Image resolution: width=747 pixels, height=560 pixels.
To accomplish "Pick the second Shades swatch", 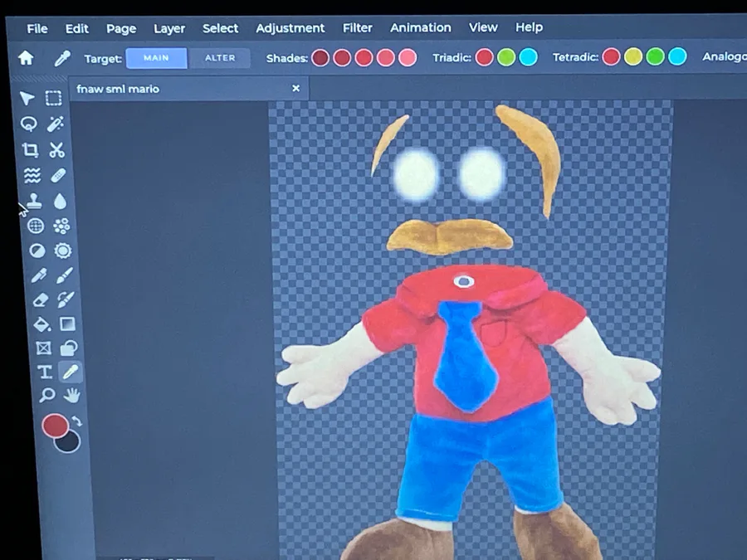I will [x=342, y=58].
